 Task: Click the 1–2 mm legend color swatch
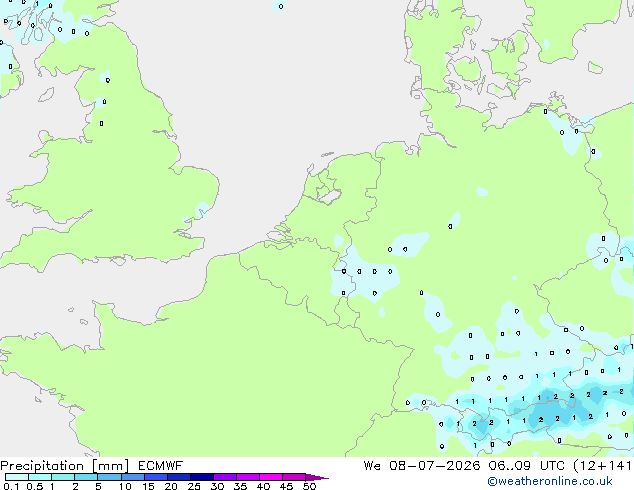click(63, 477)
